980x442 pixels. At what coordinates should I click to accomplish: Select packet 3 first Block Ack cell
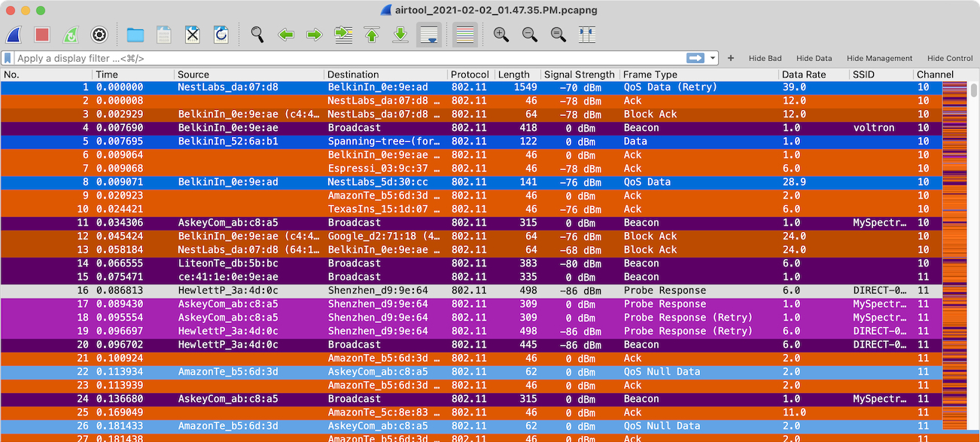click(x=650, y=114)
